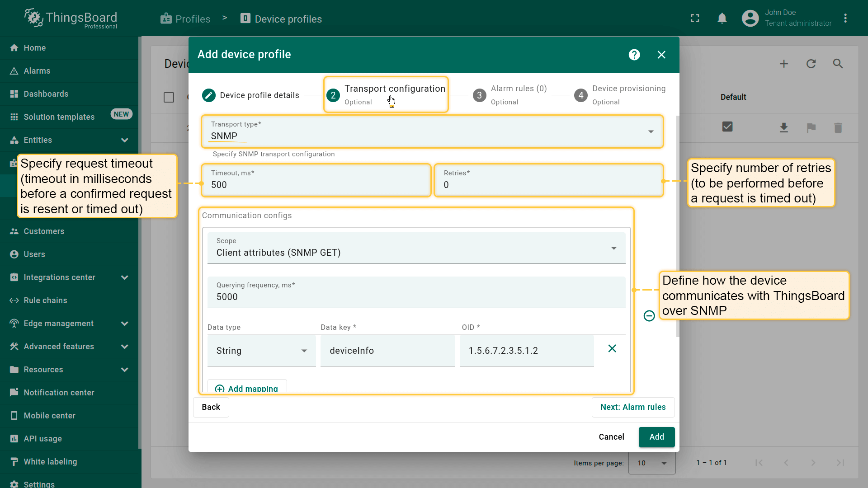Screen dimensions: 868x488
Task: Open the search magnifier icon
Action: (x=838, y=64)
